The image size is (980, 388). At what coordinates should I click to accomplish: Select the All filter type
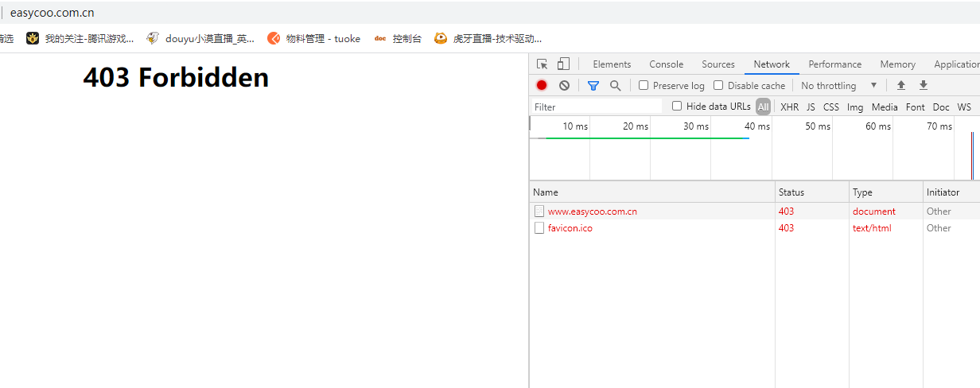(x=764, y=107)
